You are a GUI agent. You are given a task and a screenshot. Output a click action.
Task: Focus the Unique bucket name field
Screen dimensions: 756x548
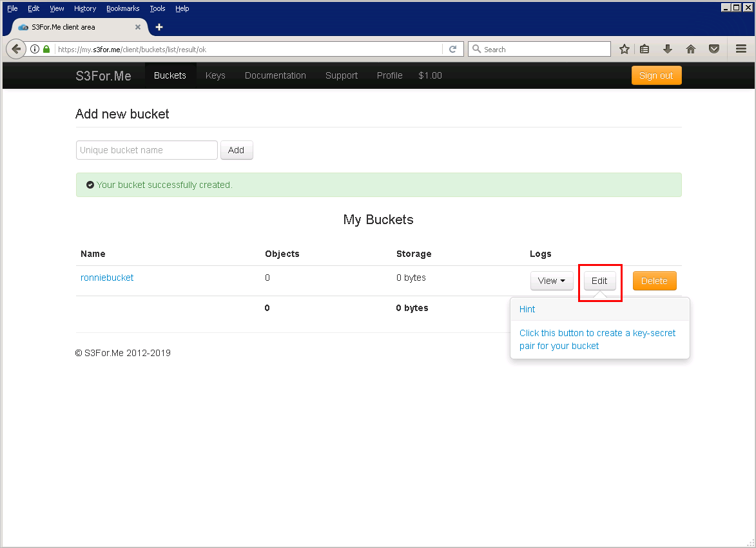tap(146, 150)
